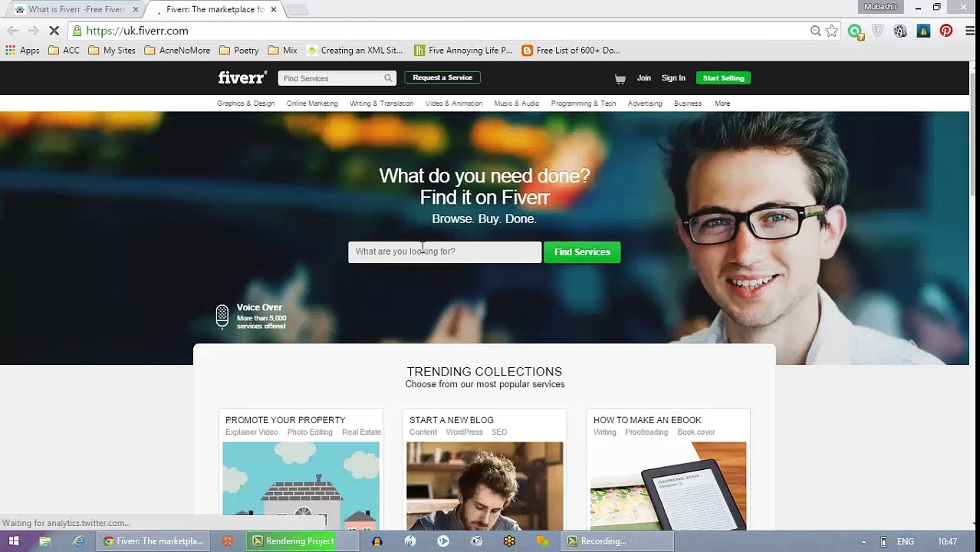Screen dimensions: 980x552
Task: Click the green padlock in address bar
Action: pos(77,31)
